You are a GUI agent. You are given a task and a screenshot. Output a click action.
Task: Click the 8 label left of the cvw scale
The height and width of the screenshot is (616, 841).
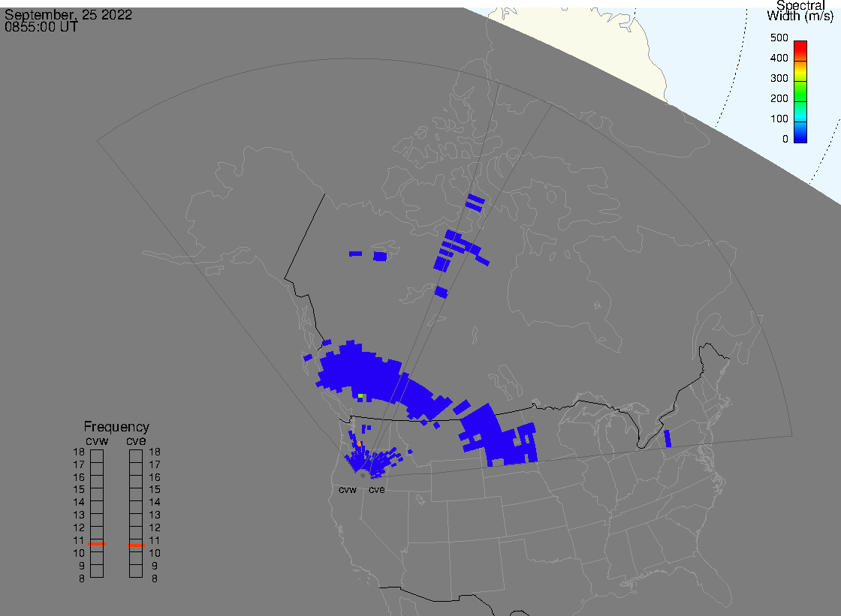82,578
